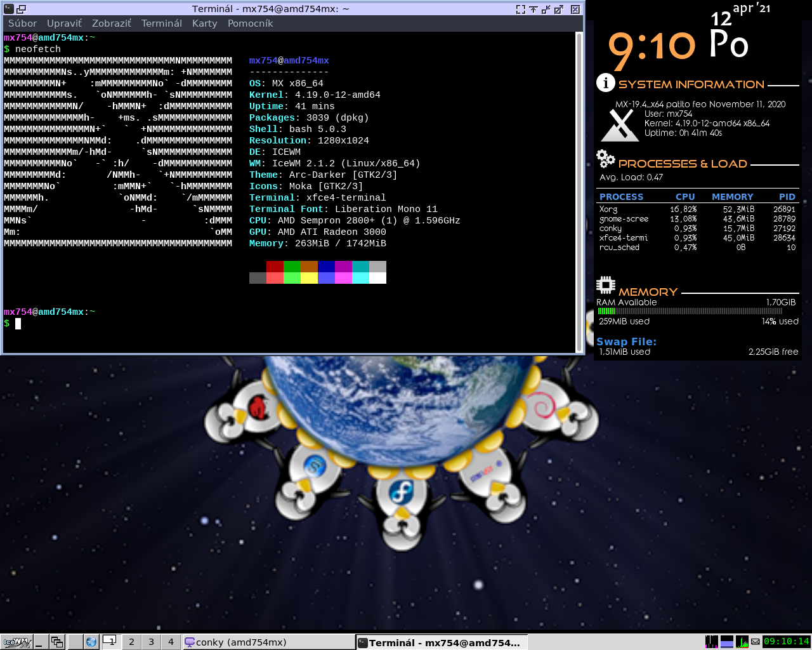
Task: Click the Processes & Load gears icon
Action: coord(606,159)
